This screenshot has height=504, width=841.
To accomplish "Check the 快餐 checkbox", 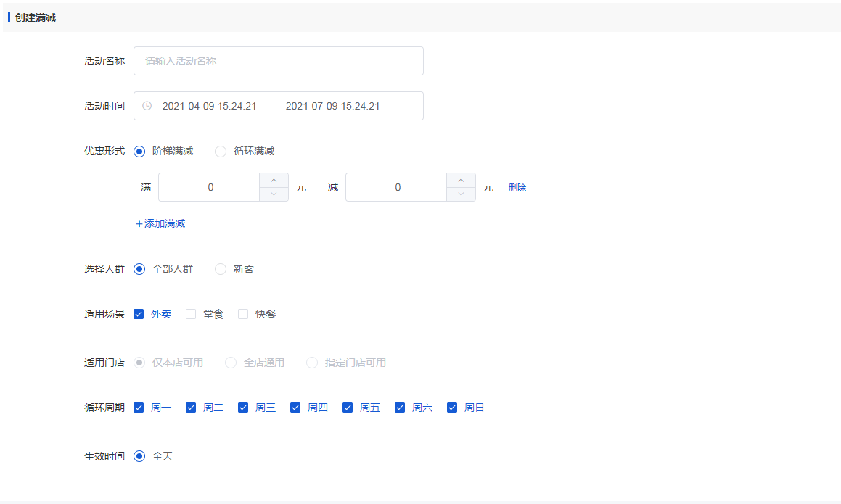I will tap(243, 314).
